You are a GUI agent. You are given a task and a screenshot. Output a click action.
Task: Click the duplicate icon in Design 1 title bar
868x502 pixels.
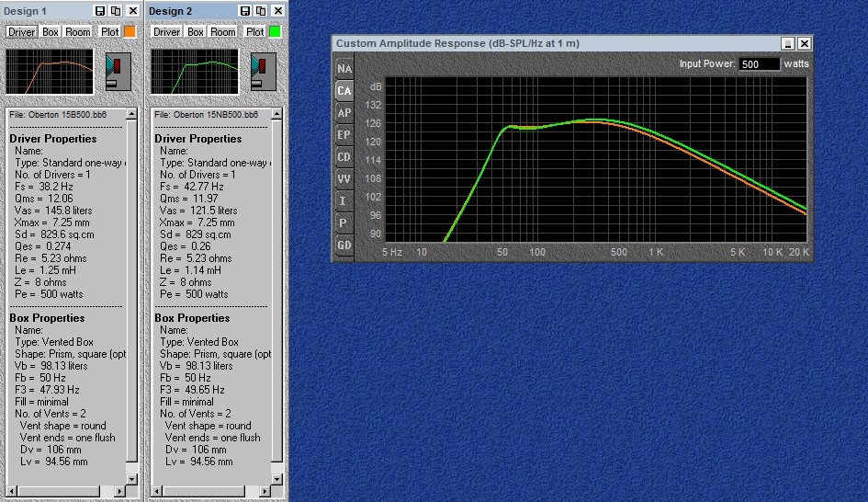116,10
